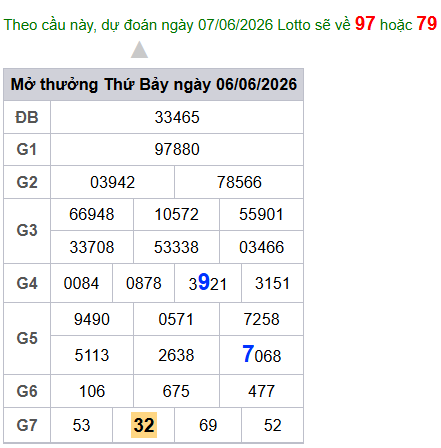This screenshot has height=448, width=441.
Task: Select G6 number 477
Action: coord(261,391)
